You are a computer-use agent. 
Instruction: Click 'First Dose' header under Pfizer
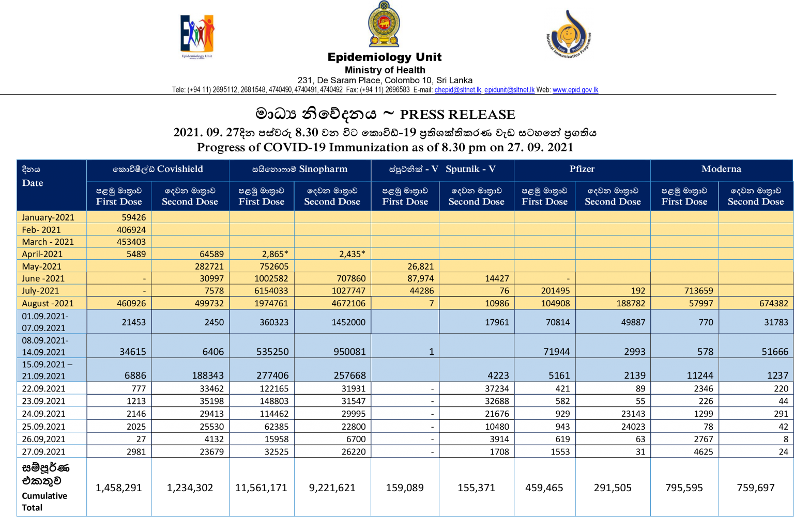point(545,196)
